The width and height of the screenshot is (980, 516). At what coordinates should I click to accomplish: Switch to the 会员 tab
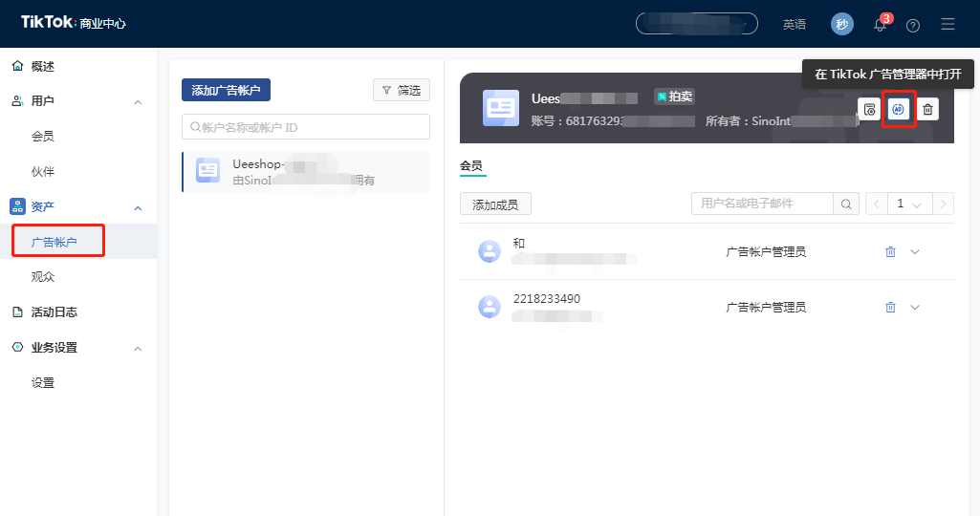click(x=471, y=166)
